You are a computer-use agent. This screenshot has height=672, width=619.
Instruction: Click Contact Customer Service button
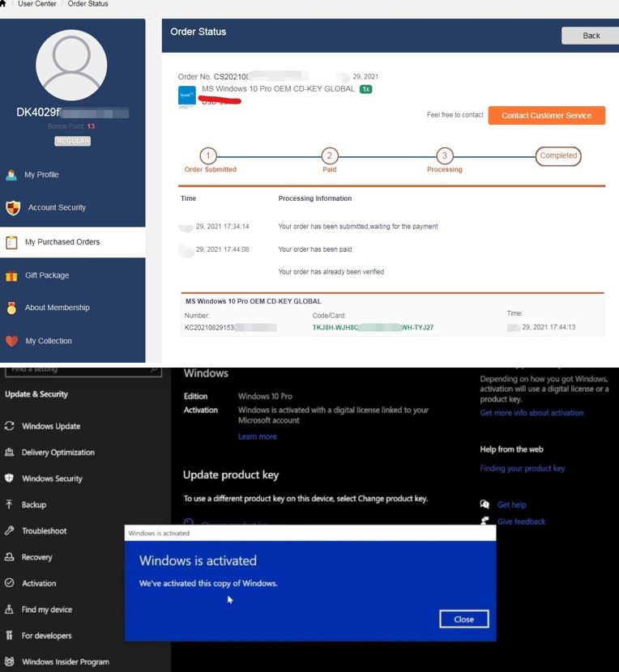click(x=547, y=115)
